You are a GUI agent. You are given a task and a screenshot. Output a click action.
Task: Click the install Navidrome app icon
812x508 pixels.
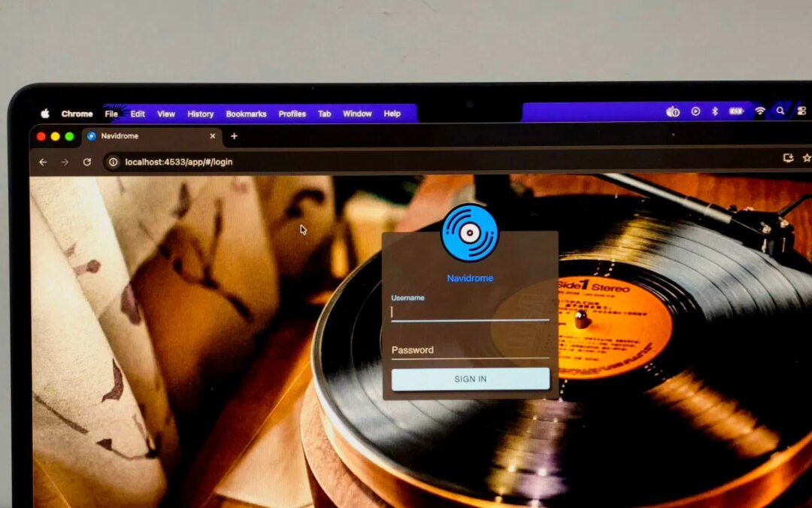[788, 157]
